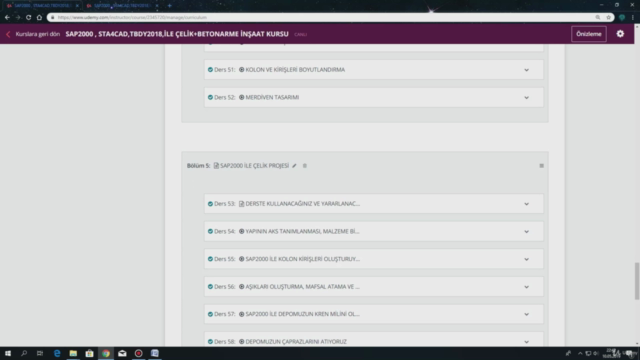This screenshot has width=640, height=360.
Task: Launch Edge browser from taskbar
Action: 57,353
